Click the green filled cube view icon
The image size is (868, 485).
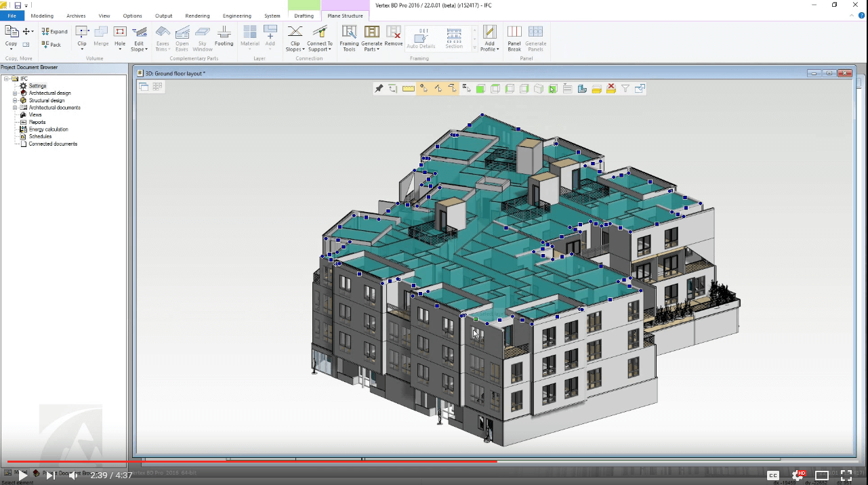pos(480,89)
